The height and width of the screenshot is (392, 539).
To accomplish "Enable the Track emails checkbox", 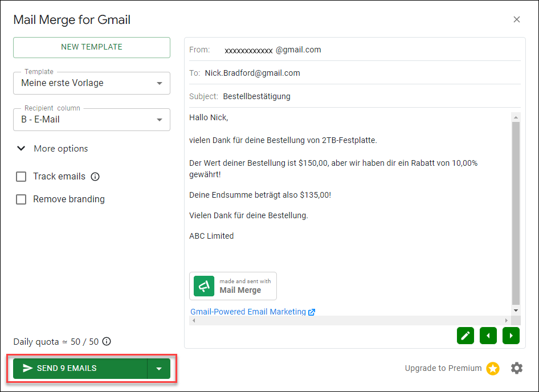I will coord(21,177).
